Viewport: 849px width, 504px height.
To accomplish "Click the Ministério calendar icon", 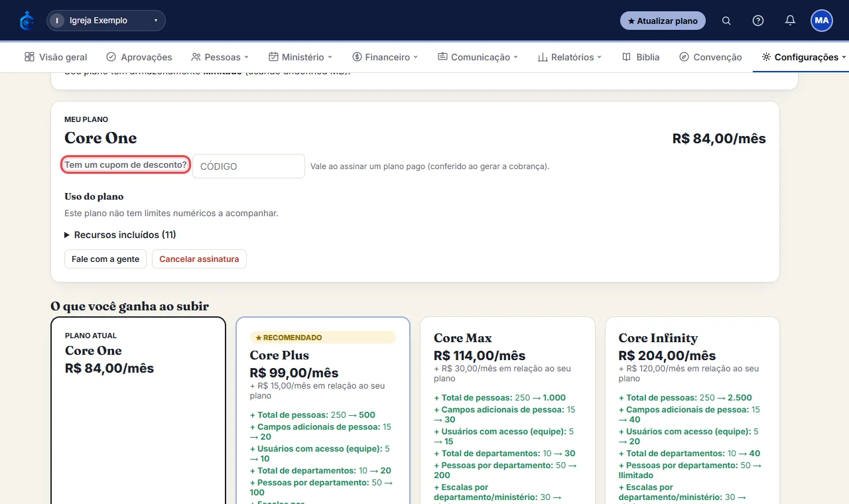I will click(x=273, y=57).
